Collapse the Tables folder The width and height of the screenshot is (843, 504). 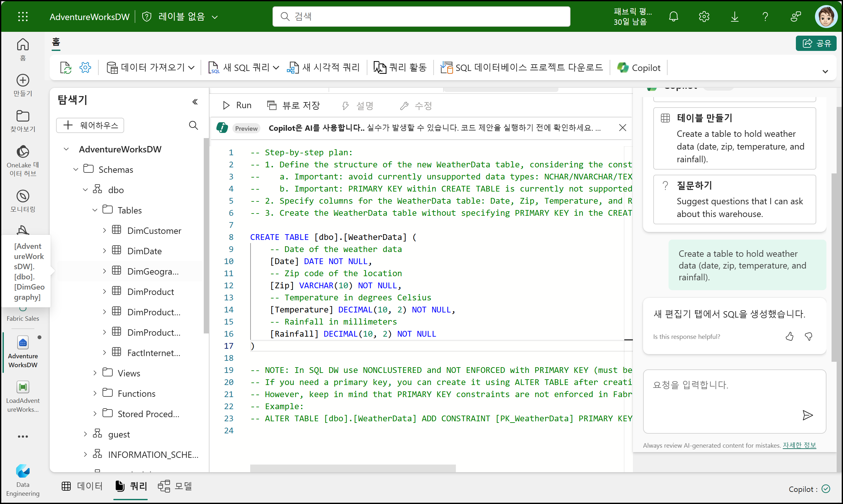95,210
